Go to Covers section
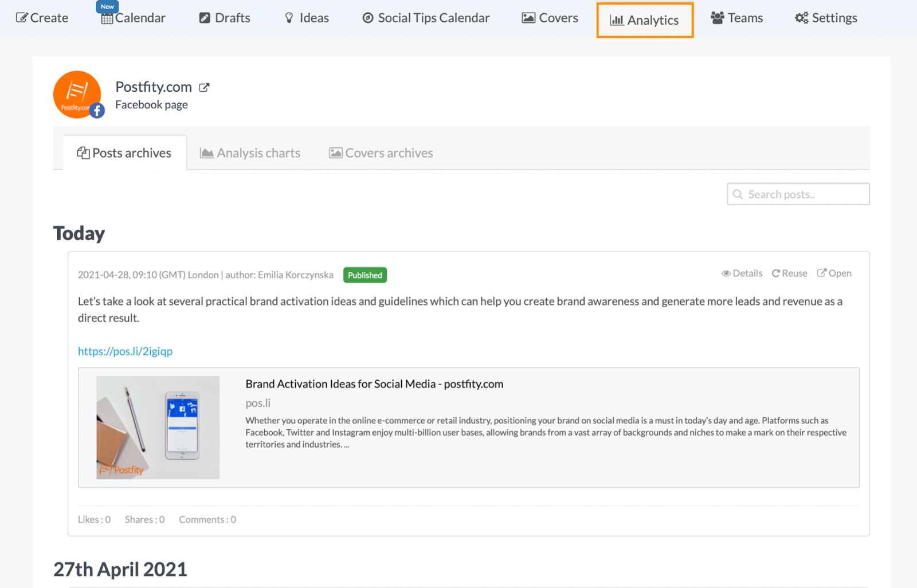This screenshot has width=917, height=588. (550, 18)
